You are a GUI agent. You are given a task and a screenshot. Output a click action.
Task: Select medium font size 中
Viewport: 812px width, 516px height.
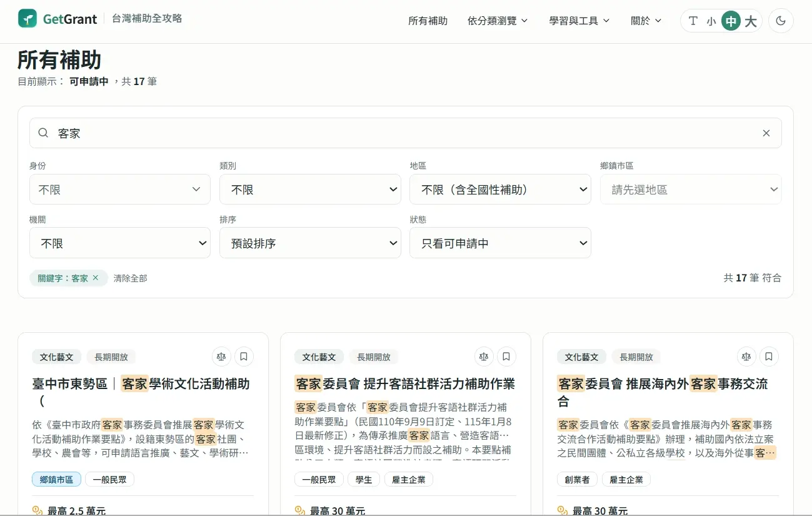(731, 21)
